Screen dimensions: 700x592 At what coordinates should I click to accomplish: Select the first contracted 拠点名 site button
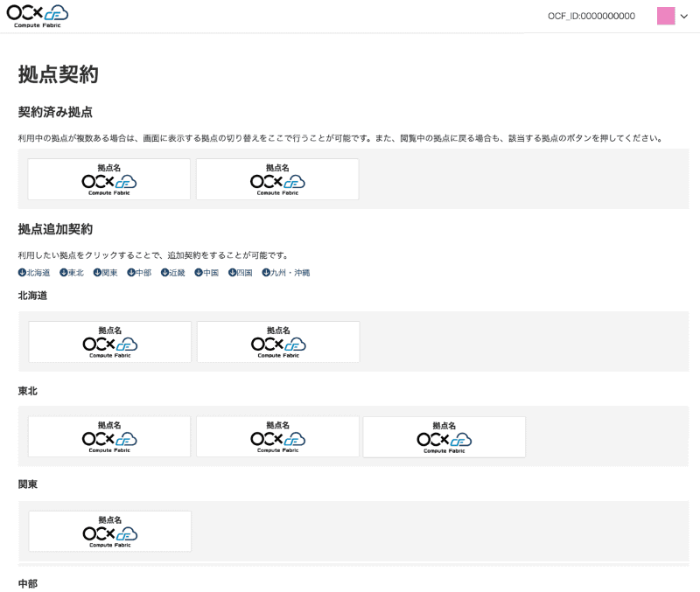(108, 178)
